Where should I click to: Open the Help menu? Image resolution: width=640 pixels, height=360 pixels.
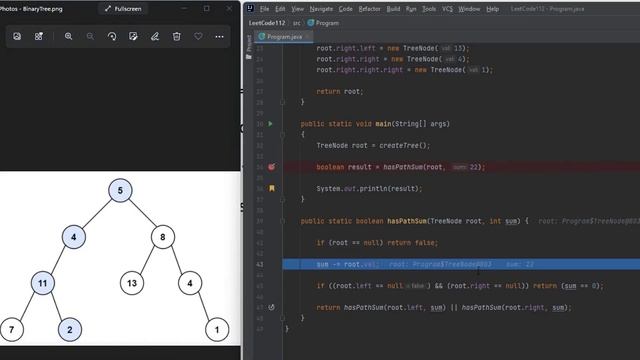tap(492, 9)
